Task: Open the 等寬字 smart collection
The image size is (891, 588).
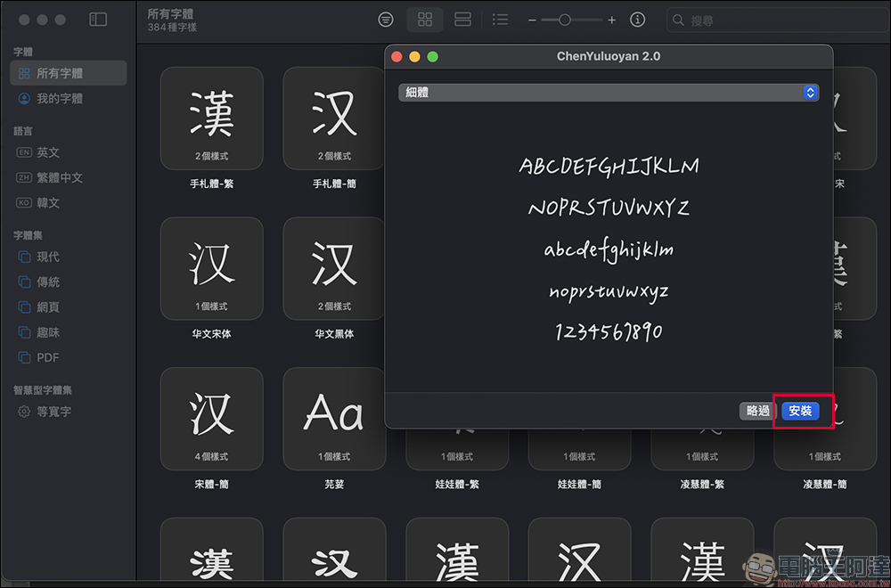Action: point(69,412)
